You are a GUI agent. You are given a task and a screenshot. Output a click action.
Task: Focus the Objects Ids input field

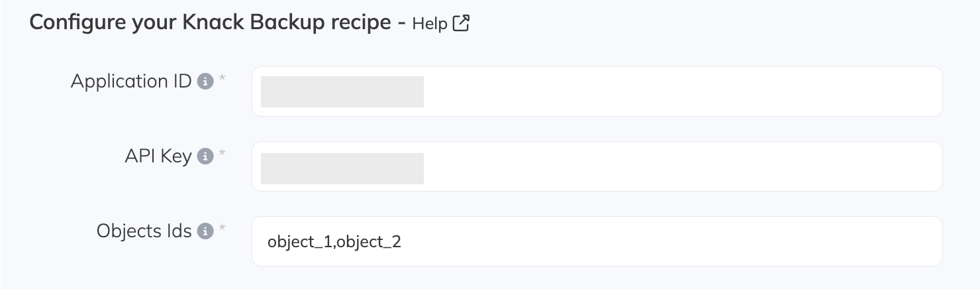(x=662, y=241)
